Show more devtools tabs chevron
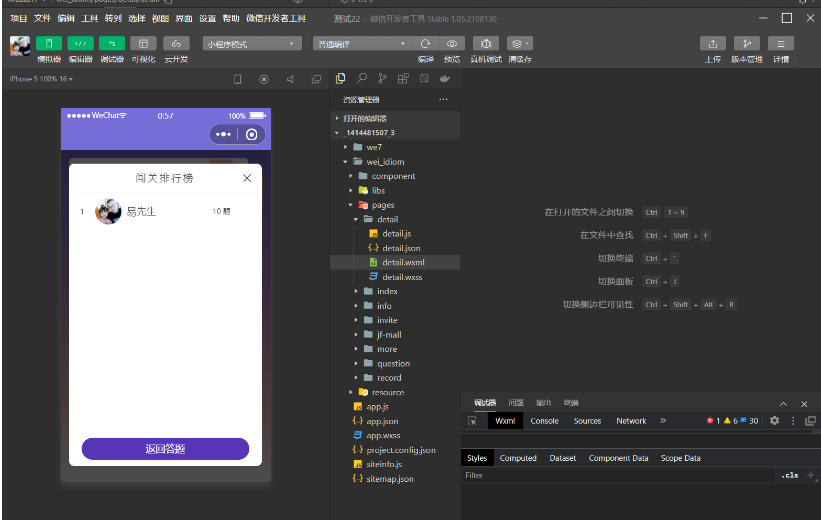The image size is (821, 520). pos(663,421)
